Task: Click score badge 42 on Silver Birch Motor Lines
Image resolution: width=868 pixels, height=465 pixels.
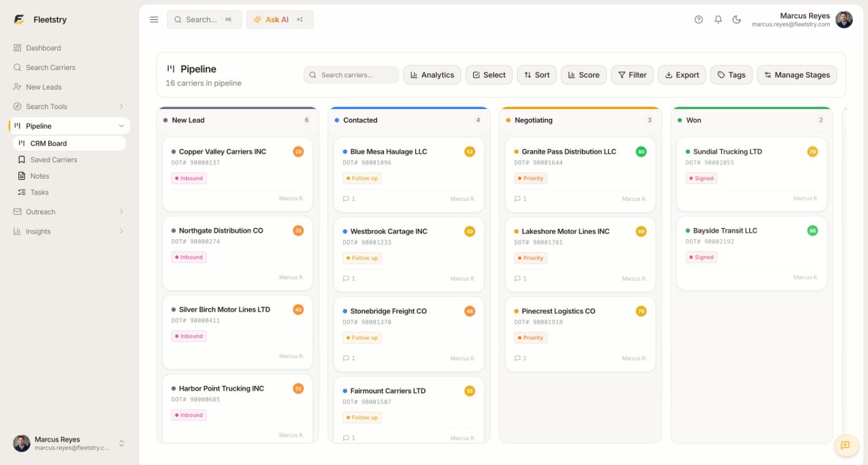Action: pos(298,309)
